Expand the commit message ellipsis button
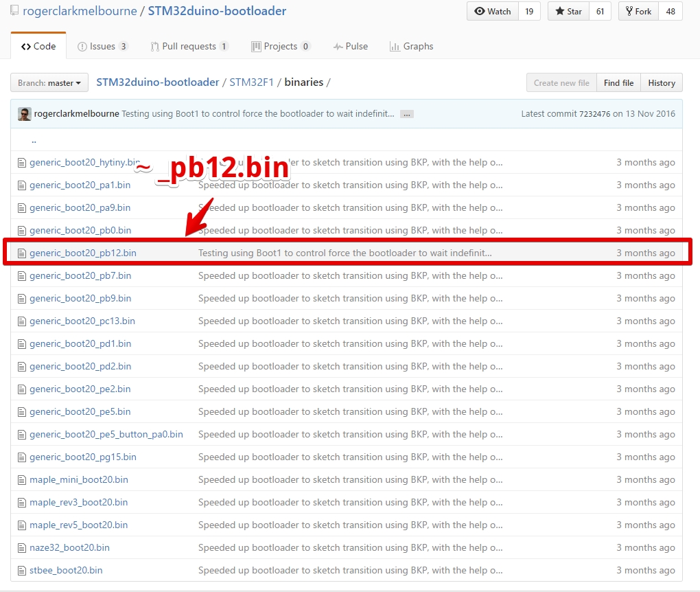 pos(407,115)
